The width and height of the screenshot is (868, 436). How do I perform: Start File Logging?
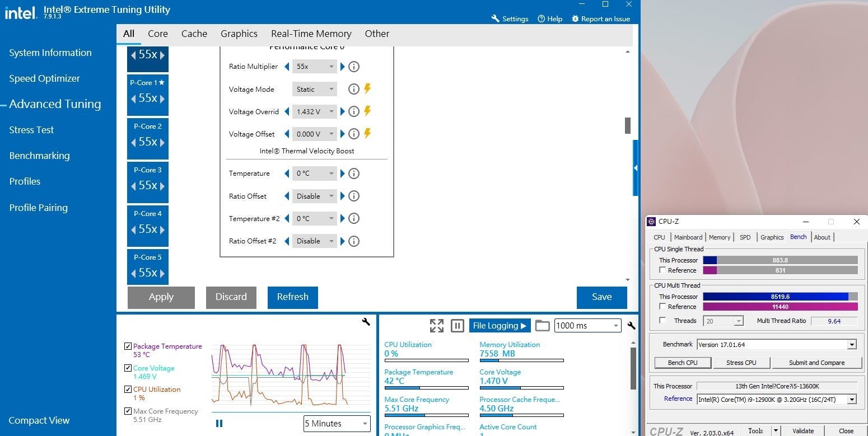500,326
